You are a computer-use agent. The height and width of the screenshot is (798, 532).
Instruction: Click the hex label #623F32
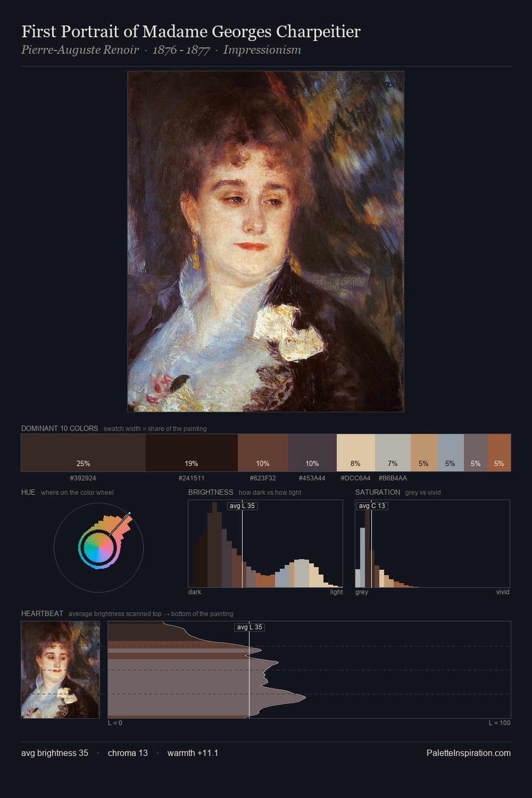263,478
